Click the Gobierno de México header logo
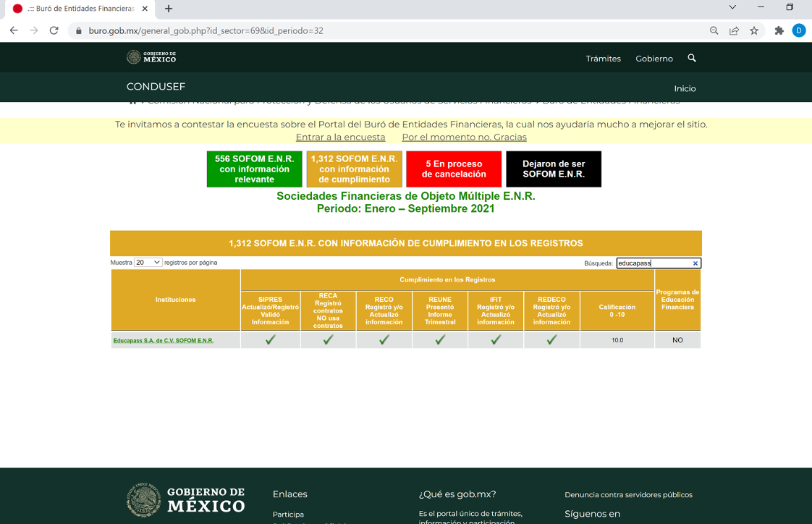Image resolution: width=812 pixels, height=524 pixels. pyautogui.click(x=151, y=57)
